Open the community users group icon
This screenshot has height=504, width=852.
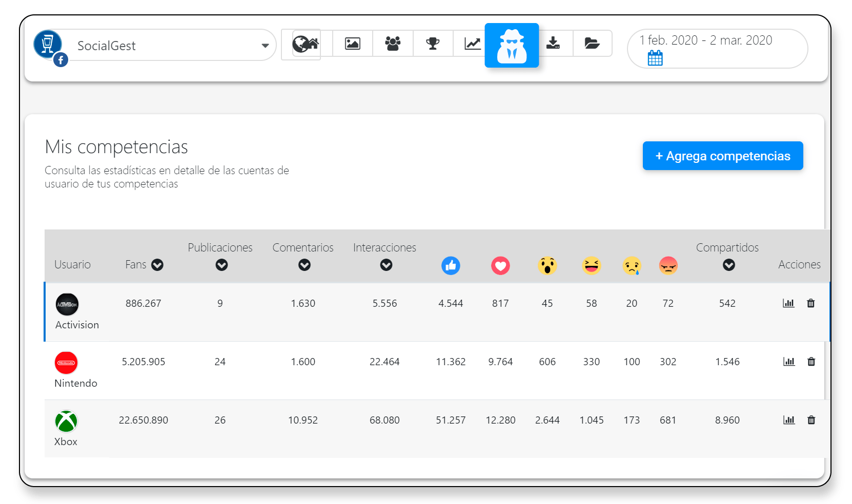point(393,44)
